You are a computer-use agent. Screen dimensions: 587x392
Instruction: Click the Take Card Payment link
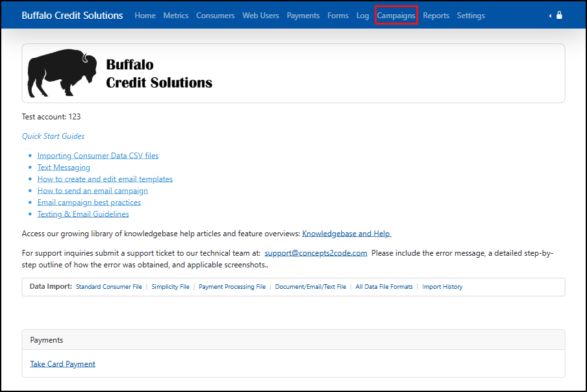[x=62, y=364]
